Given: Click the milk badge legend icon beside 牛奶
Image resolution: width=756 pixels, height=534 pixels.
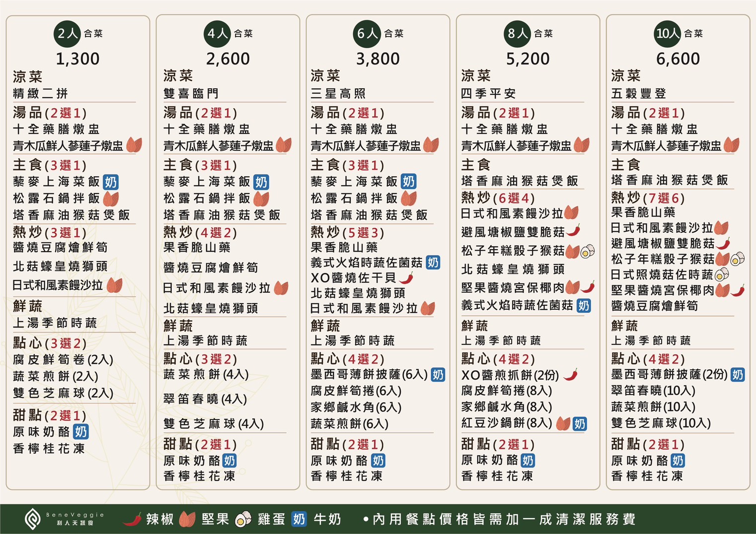Looking at the screenshot, I should 299,519.
